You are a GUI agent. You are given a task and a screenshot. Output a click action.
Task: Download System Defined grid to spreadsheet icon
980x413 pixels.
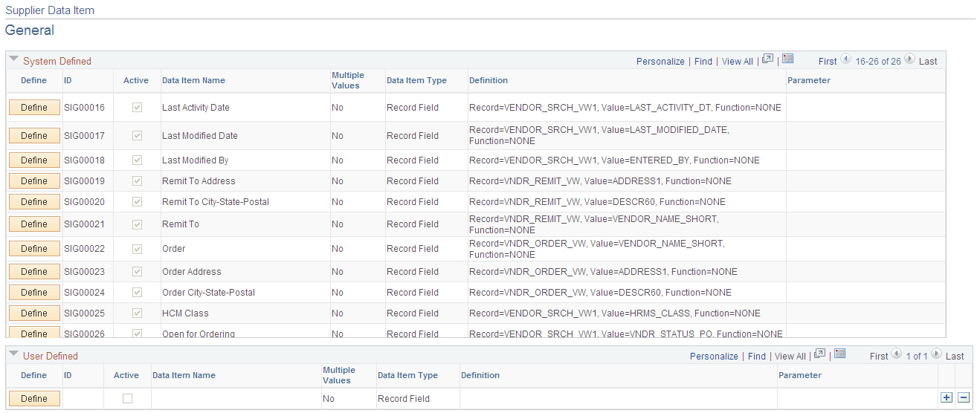point(788,59)
